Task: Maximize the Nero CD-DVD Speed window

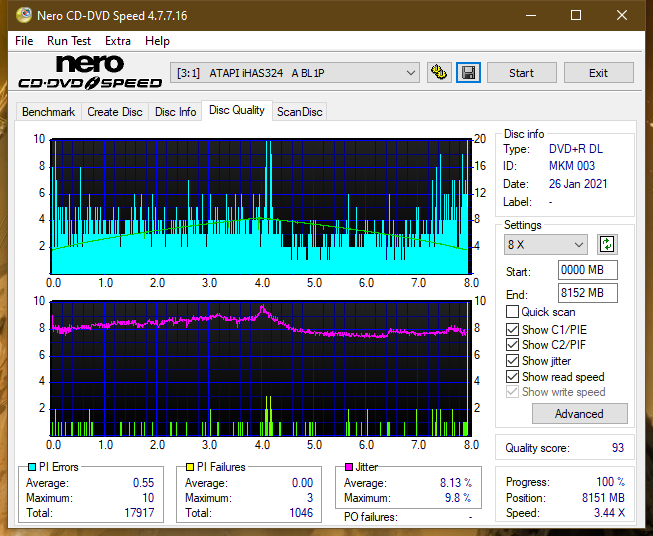Action: (576, 15)
